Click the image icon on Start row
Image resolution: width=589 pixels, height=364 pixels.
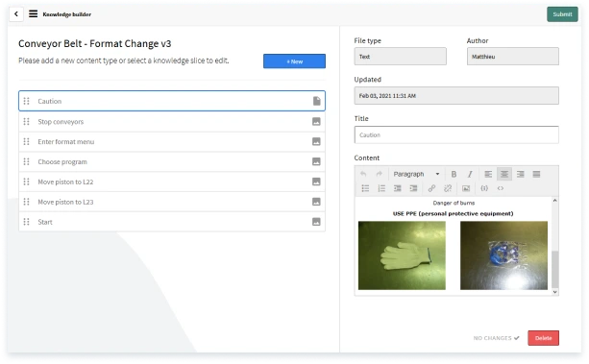pos(316,222)
